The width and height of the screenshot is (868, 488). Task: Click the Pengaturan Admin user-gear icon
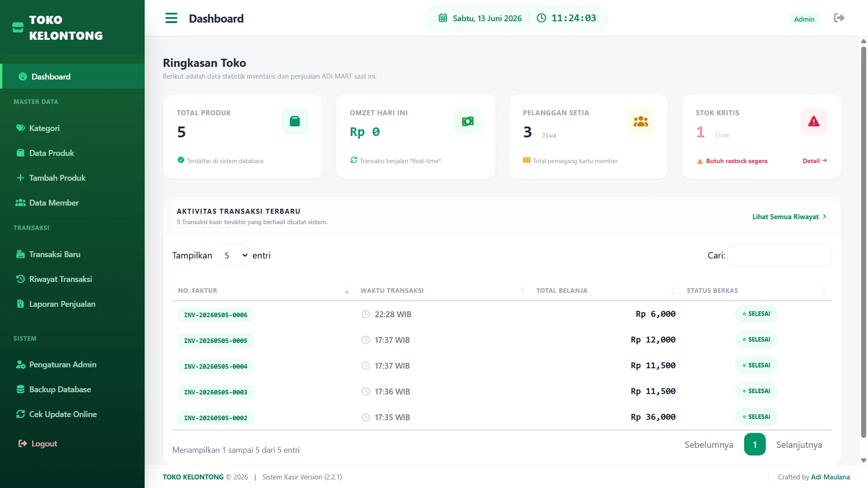(x=21, y=364)
